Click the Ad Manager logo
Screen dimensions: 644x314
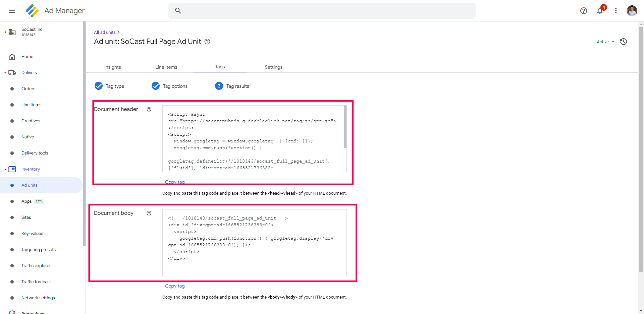point(32,11)
